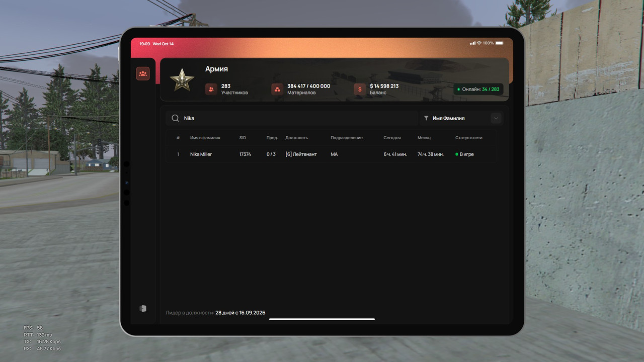Click the "Месяц" column header
Image resolution: width=644 pixels, height=362 pixels.
pos(424,138)
